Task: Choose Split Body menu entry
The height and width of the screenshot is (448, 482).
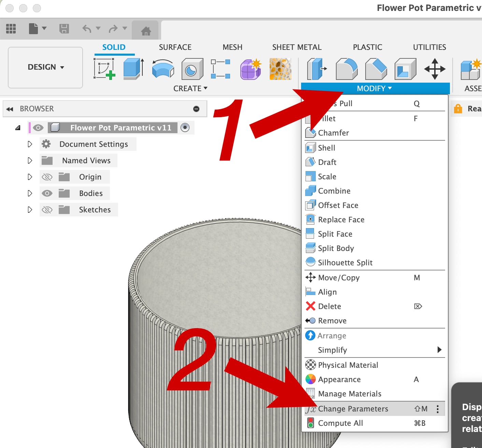Action: click(x=374, y=248)
